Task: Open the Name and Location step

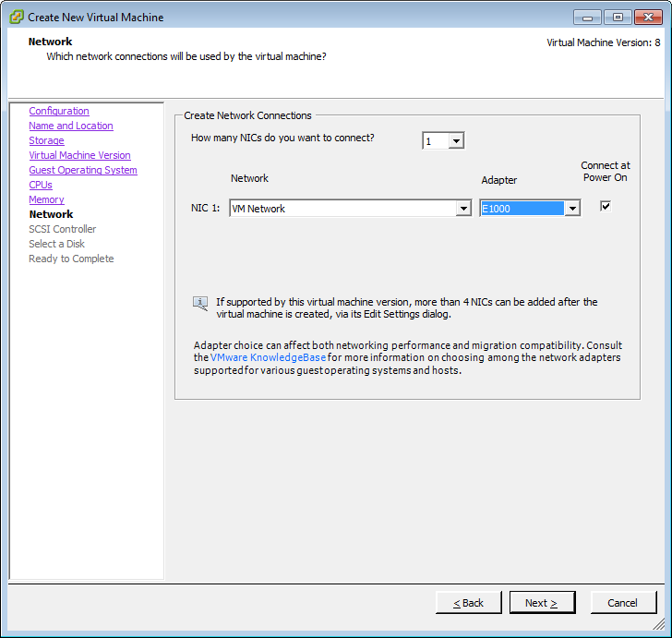Action: 71,126
